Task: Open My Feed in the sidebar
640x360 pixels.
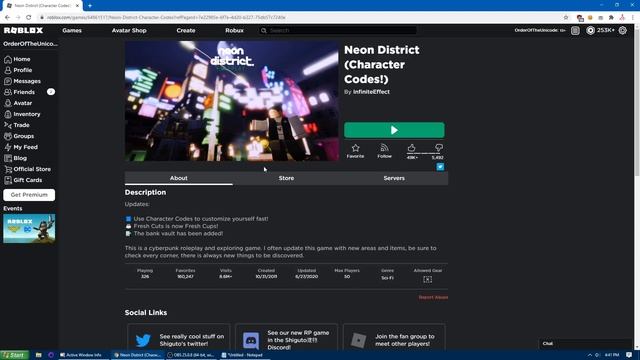Action: (21, 147)
